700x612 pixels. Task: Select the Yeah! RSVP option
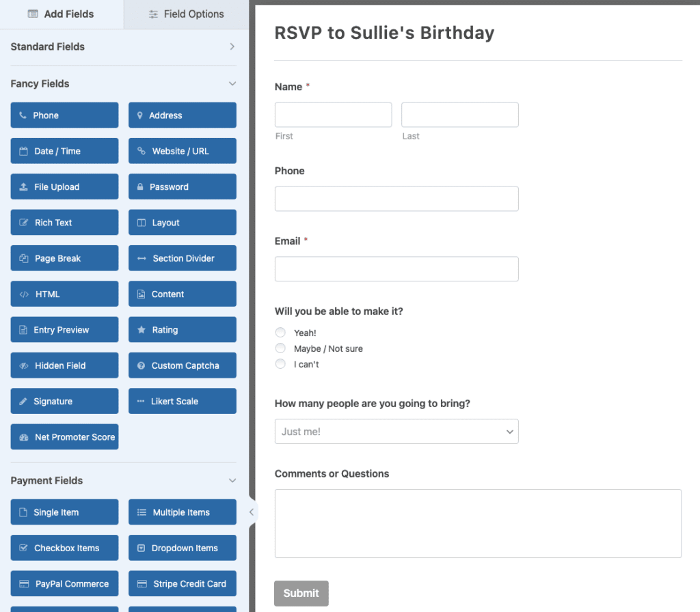pos(280,332)
